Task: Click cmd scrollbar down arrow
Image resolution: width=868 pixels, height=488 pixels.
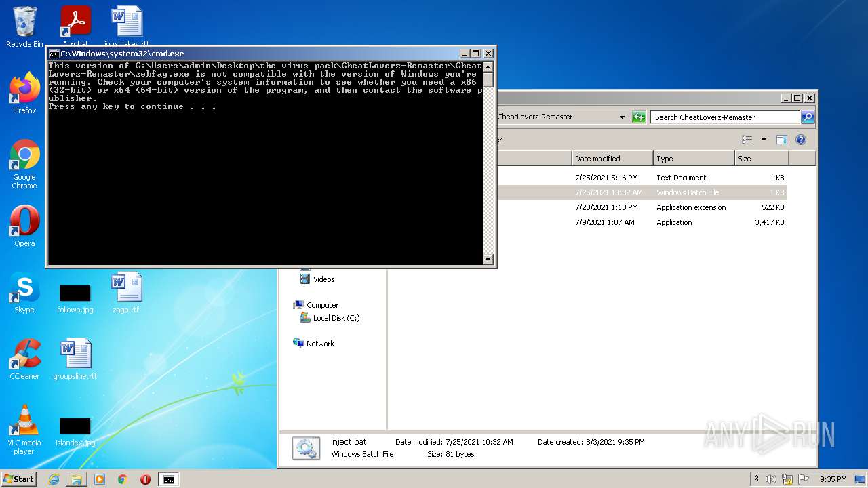Action: coord(488,259)
